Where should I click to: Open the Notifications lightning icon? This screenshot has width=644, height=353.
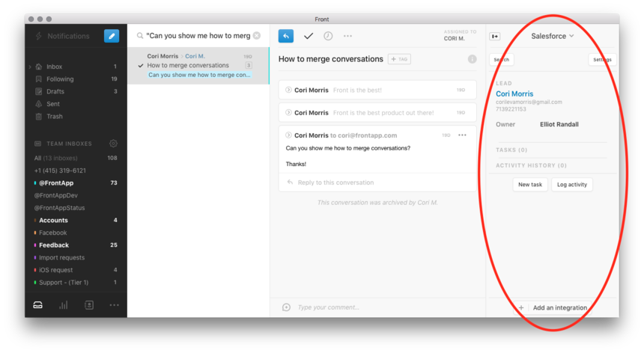[x=39, y=36]
